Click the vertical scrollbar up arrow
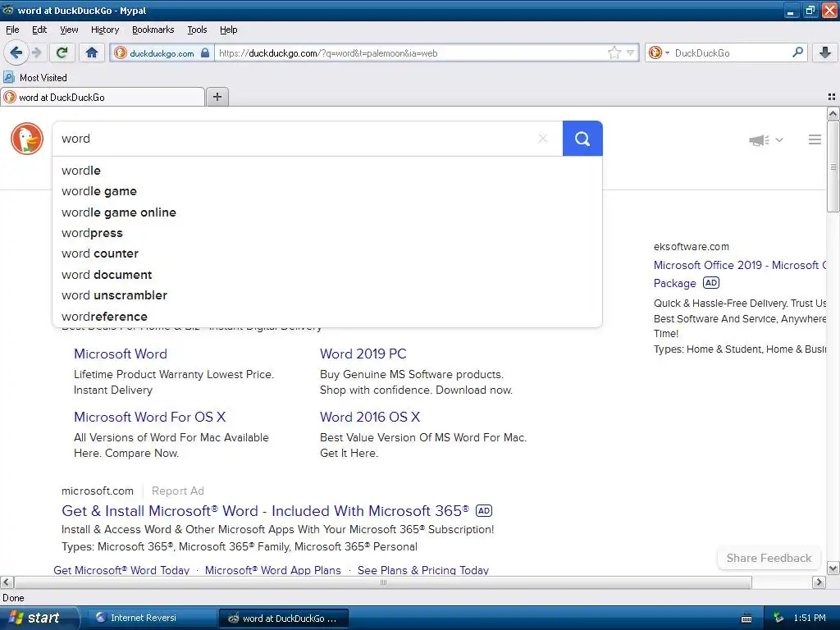 pos(833,113)
